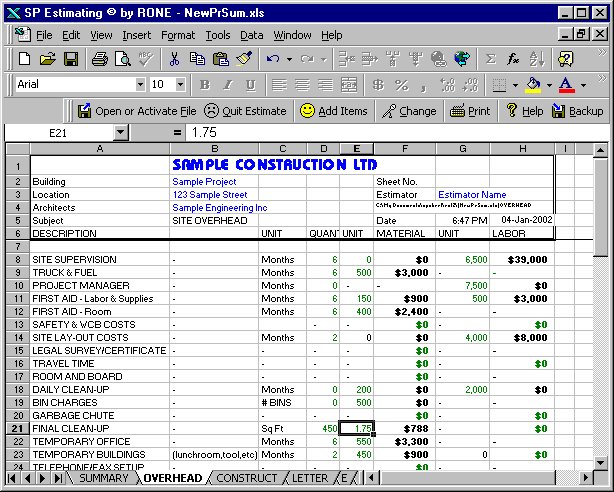Expand the font size dropdown
The height and width of the screenshot is (492, 614).
coord(181,85)
